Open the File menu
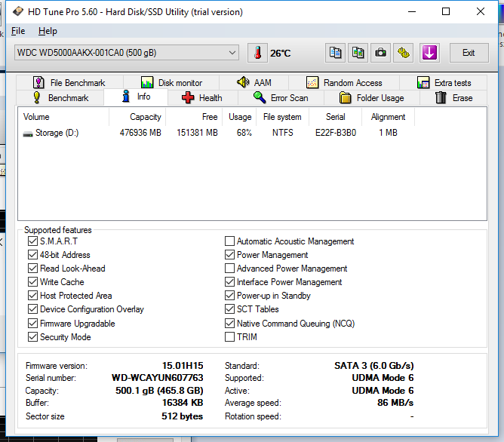 (18, 31)
